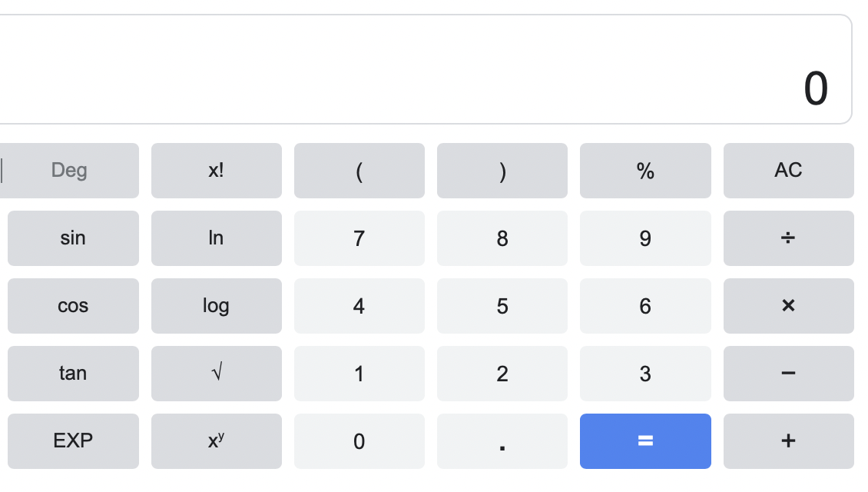The image size is (868, 492).
Task: Click the blue equals button
Action: [x=645, y=441]
